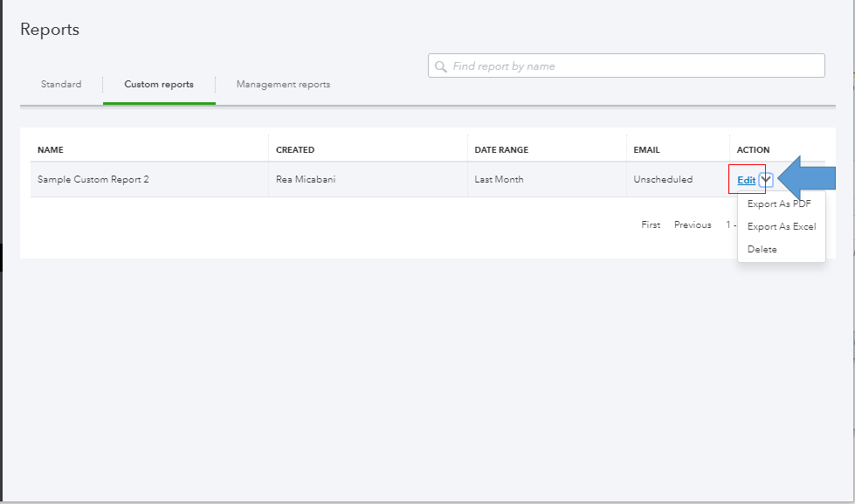Image resolution: width=855 pixels, height=504 pixels.
Task: Expand the dropdown arrow beside Edit
Action: click(766, 180)
